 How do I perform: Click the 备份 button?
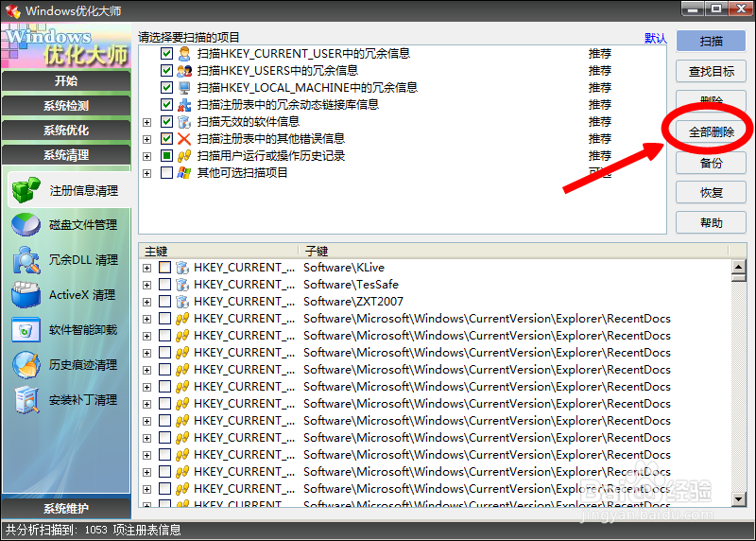(712, 163)
